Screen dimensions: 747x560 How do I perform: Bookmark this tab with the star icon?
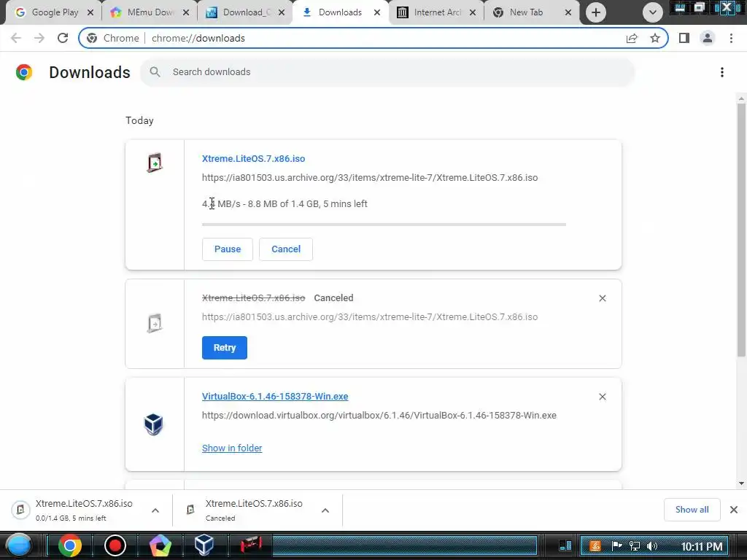pyautogui.click(x=655, y=38)
